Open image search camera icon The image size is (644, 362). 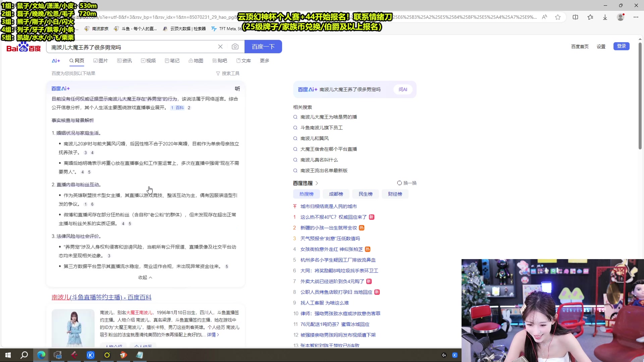tap(235, 47)
